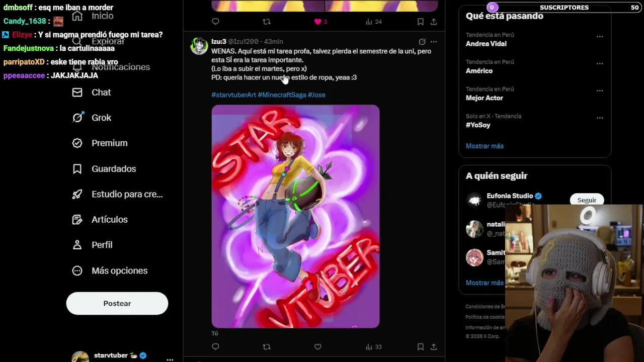Bookmark the Izu:3 artwork tweet

pyautogui.click(x=421, y=347)
